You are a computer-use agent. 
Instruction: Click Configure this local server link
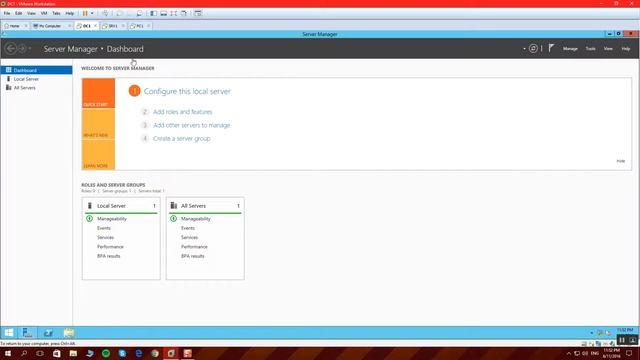tap(187, 91)
